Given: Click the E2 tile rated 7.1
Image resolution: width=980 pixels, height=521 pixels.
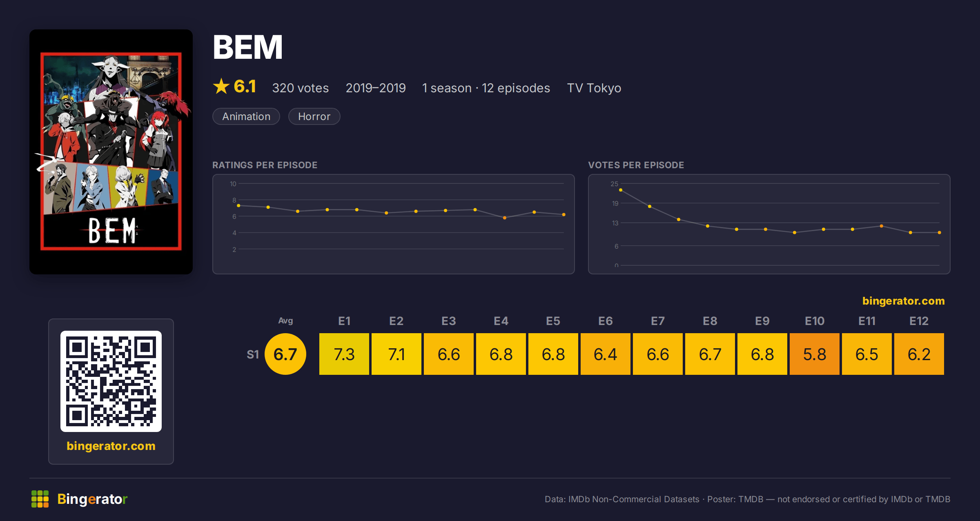Looking at the screenshot, I should [396, 354].
